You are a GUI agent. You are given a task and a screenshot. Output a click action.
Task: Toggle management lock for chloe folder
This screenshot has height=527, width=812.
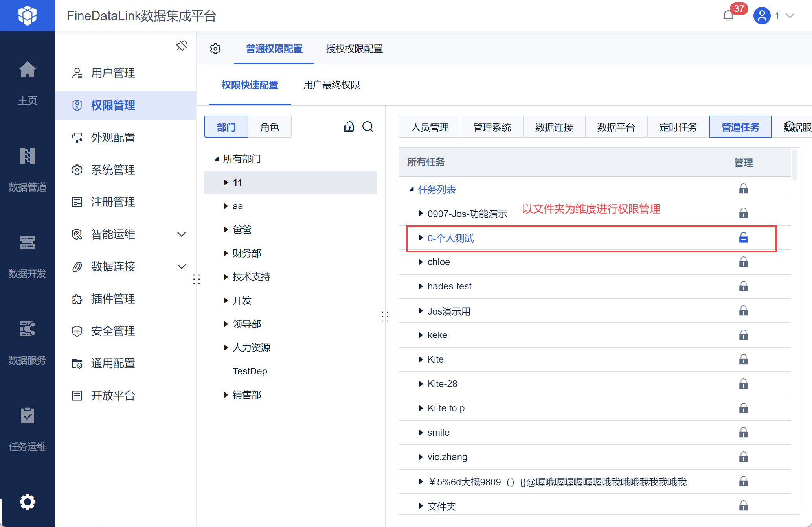pos(743,262)
